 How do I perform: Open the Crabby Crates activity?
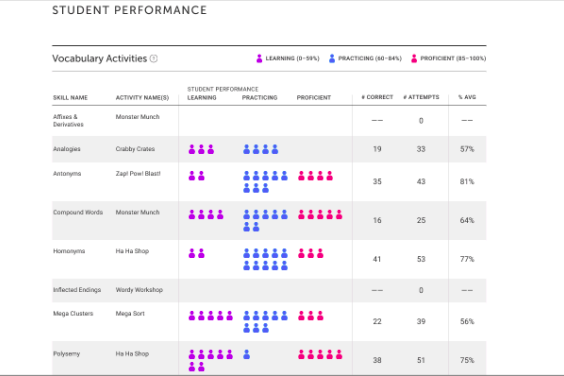(x=135, y=149)
